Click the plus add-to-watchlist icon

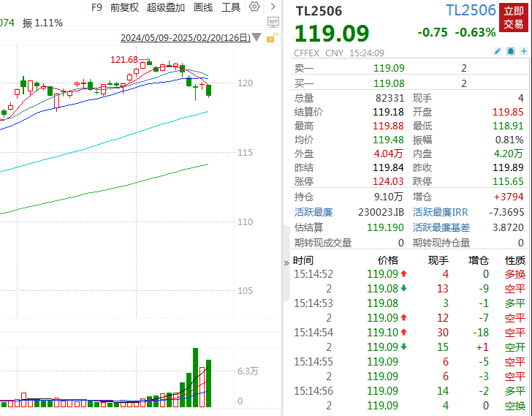tap(524, 51)
